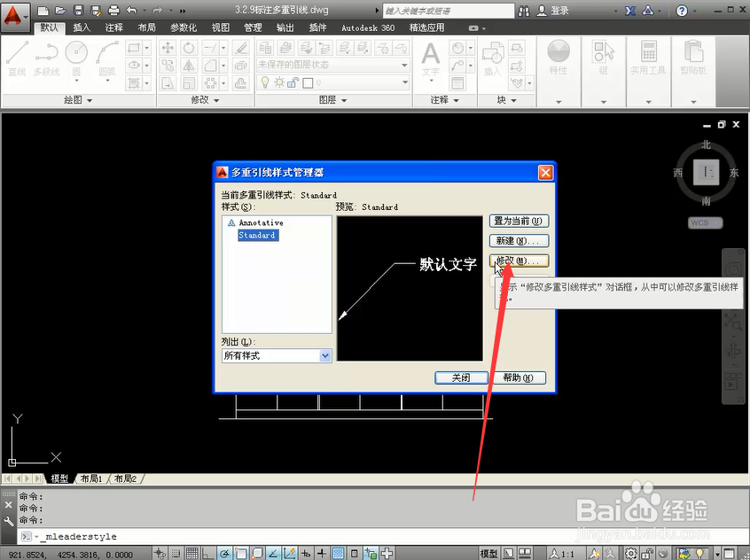The height and width of the screenshot is (560, 750).
Task: Toggle grid display in status bar
Action: 191,553
